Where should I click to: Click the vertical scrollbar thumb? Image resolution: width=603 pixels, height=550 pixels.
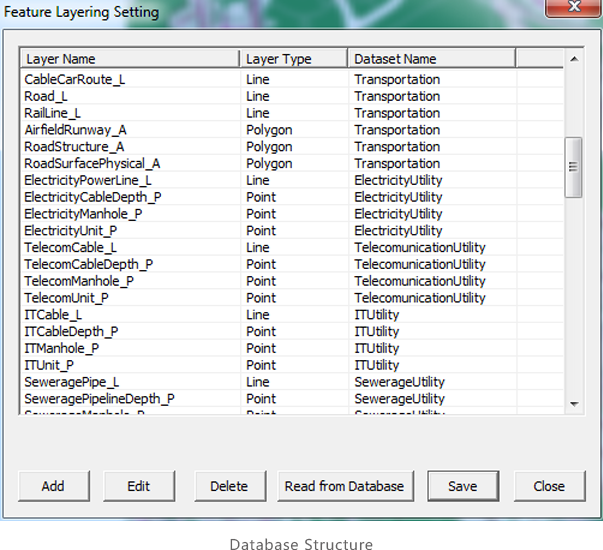click(x=573, y=167)
